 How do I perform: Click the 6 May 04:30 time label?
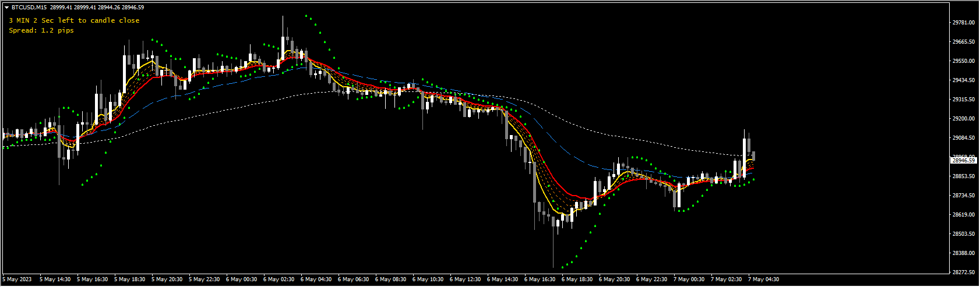pos(316,279)
